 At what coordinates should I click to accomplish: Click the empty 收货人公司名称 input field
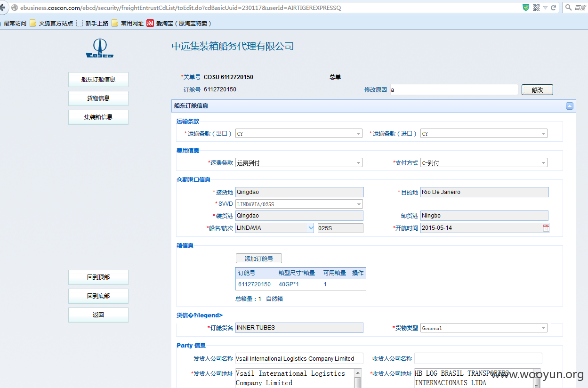[478, 359]
